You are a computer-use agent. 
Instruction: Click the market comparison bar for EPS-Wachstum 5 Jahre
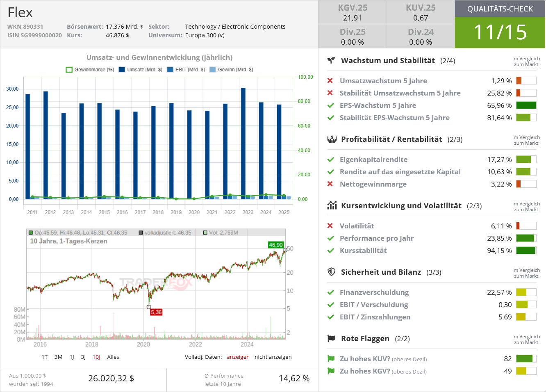(x=526, y=105)
